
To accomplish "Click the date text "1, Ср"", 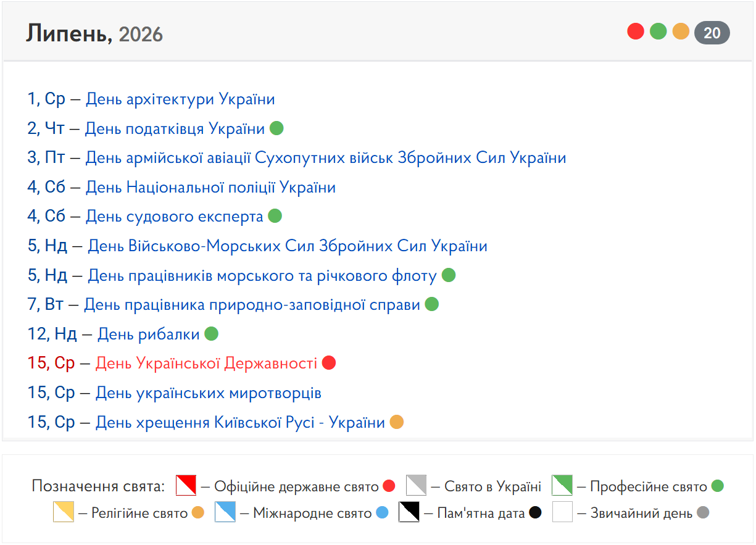I will pos(46,99).
